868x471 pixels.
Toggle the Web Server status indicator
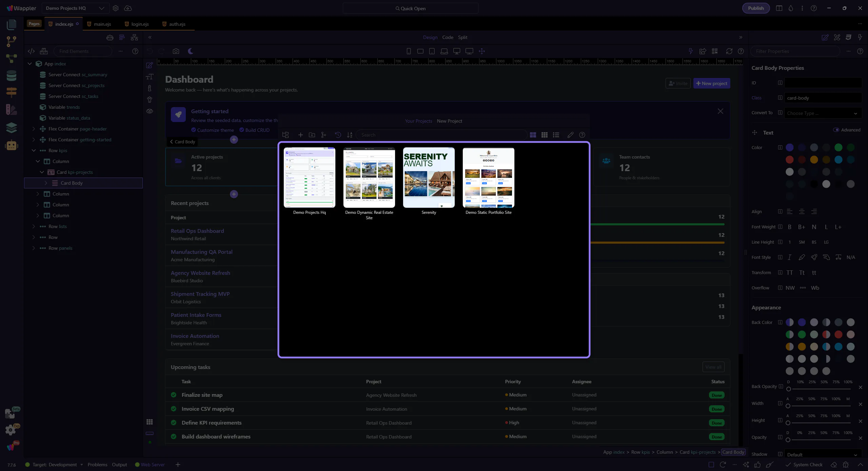pyautogui.click(x=150, y=465)
